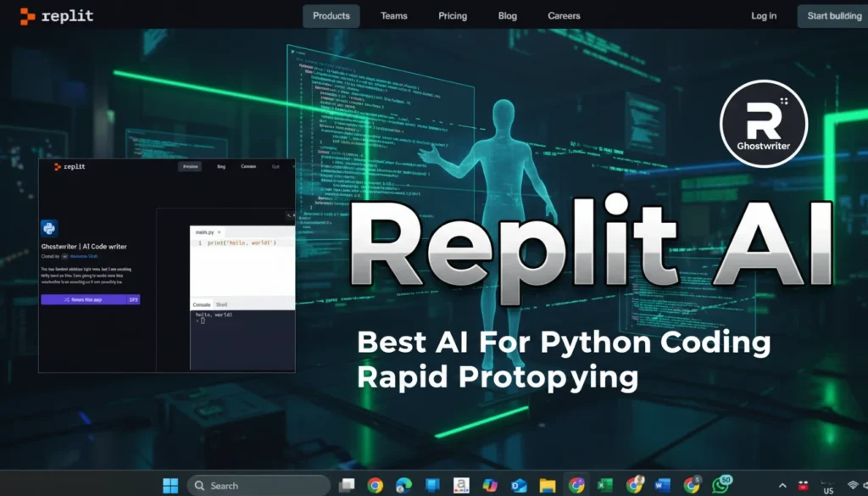Click the round Ghostwriter logo badge

[x=762, y=124]
